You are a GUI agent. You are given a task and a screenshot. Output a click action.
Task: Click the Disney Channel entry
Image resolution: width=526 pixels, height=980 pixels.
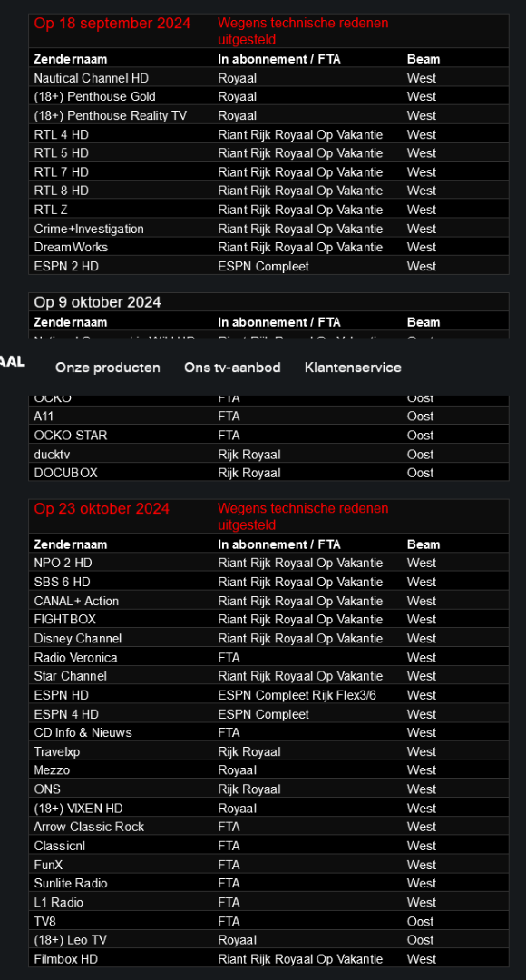[78, 638]
